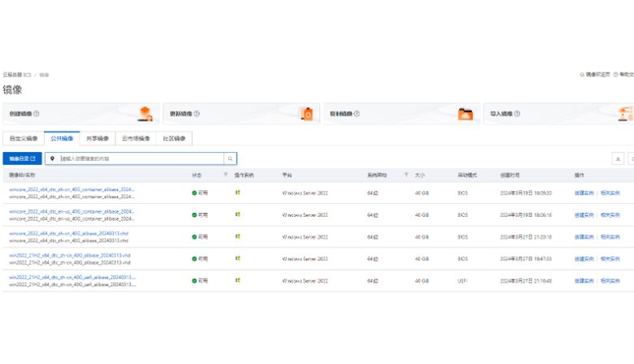
Task: Click 创建实例 for image created 19:47:33
Action: pyautogui.click(x=584, y=259)
